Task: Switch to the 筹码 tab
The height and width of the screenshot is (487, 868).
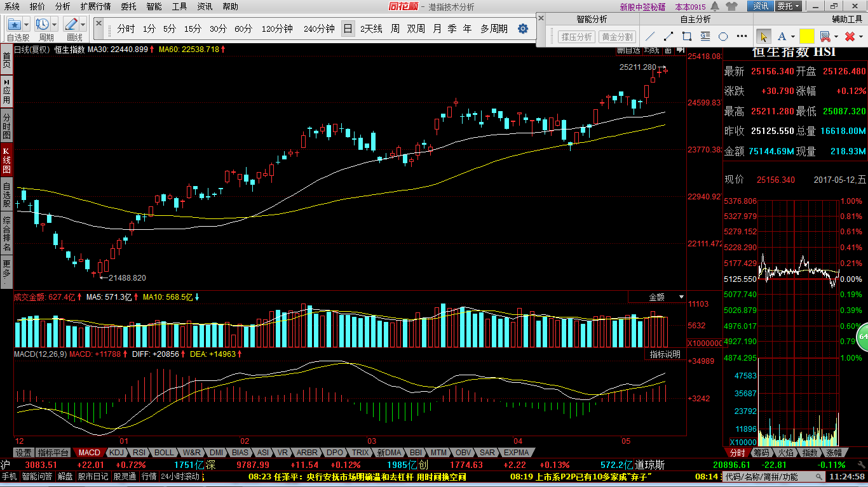Action: (x=761, y=453)
